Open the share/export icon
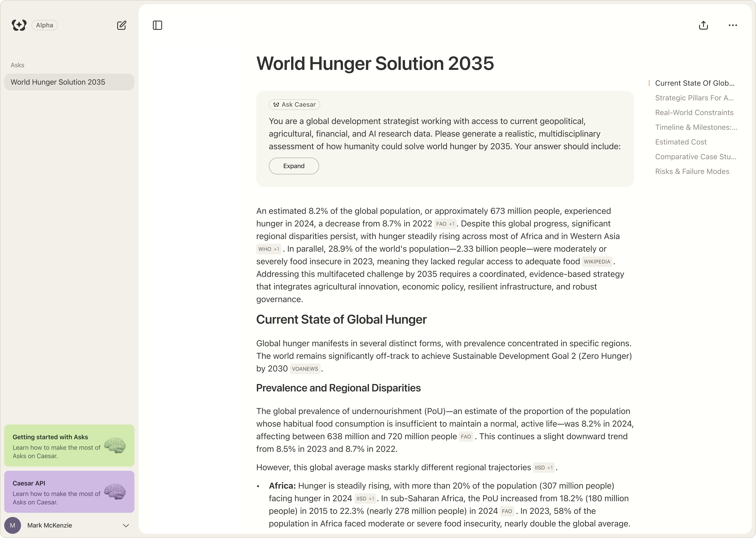 click(703, 25)
